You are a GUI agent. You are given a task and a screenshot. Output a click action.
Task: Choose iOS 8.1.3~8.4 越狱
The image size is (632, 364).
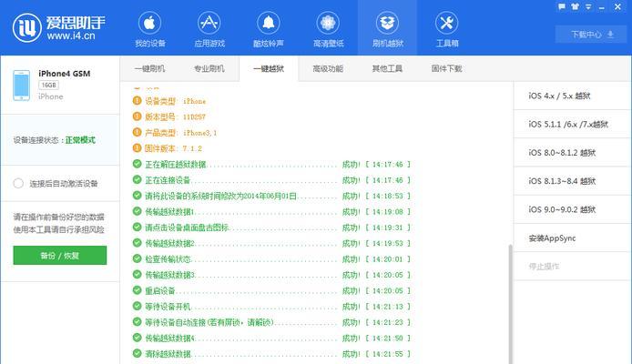(x=572, y=181)
